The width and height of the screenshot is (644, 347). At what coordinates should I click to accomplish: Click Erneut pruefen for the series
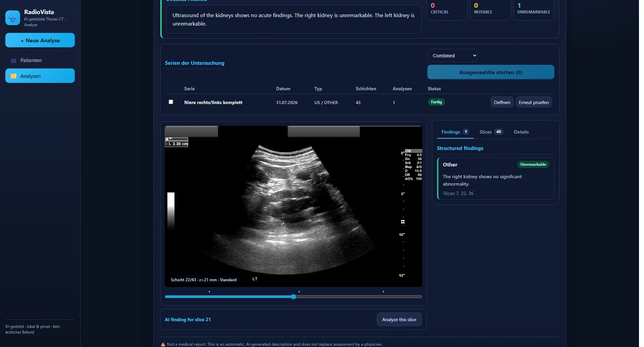pyautogui.click(x=534, y=102)
